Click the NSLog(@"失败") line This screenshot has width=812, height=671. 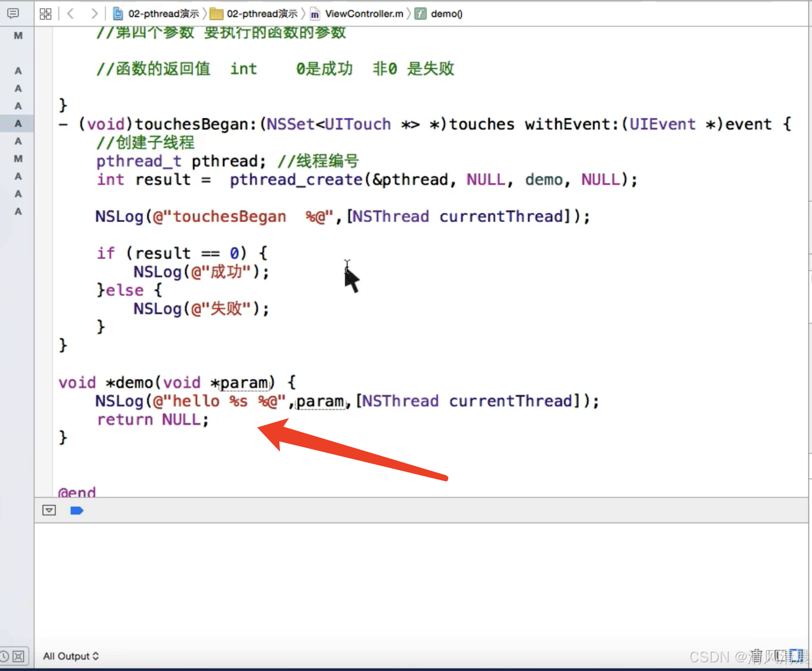pyautogui.click(x=201, y=309)
